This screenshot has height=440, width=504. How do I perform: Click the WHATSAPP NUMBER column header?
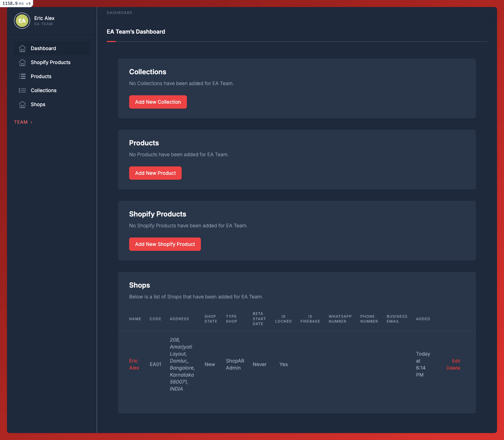pos(340,319)
